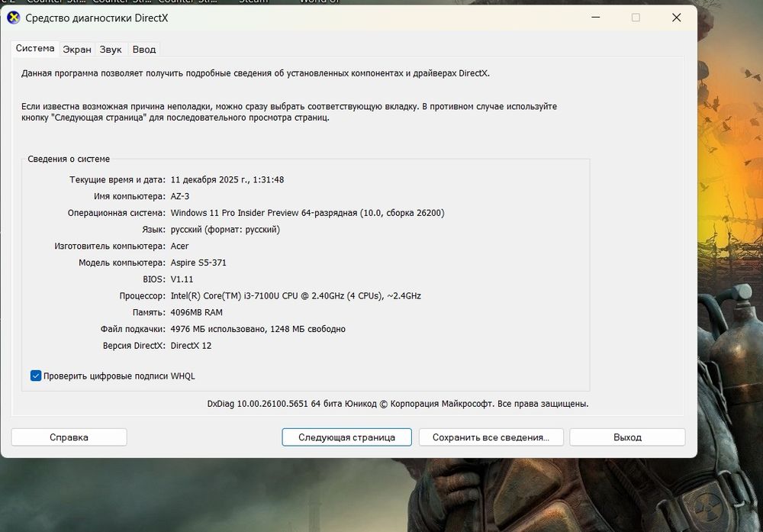Select the Система tab
The image size is (763, 532).
click(x=35, y=48)
